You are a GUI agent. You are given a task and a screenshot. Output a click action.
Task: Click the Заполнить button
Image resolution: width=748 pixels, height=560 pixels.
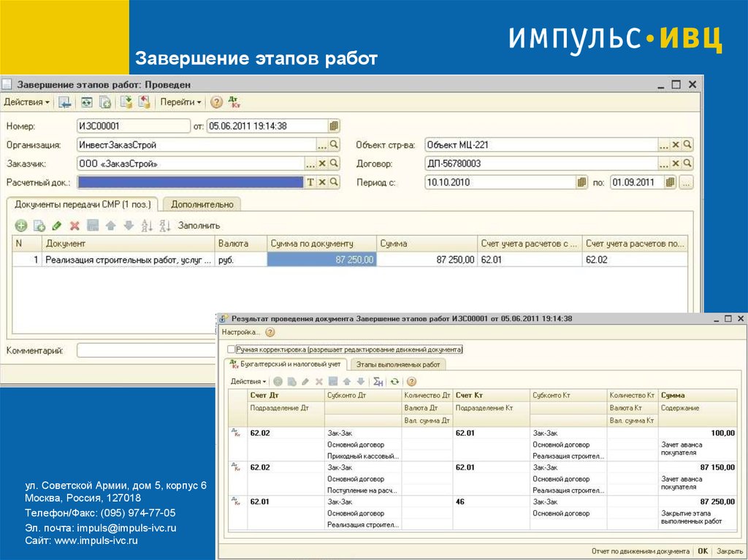pos(199,226)
